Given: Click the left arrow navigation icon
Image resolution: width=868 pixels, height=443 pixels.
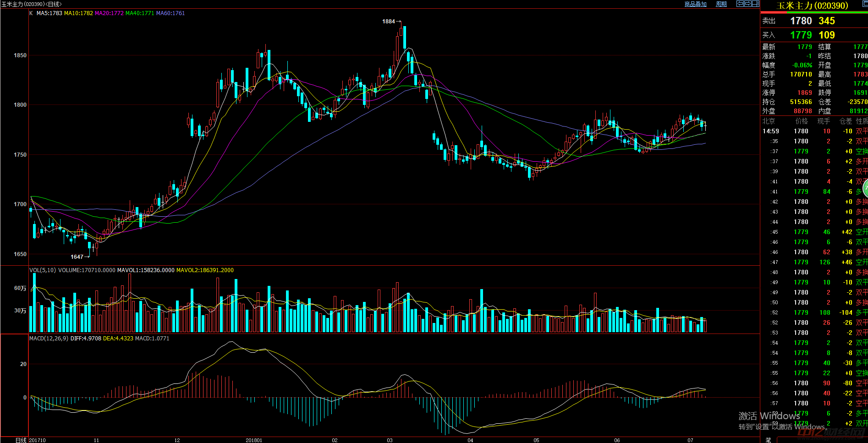Looking at the screenshot, I should pyautogui.click(x=740, y=4).
